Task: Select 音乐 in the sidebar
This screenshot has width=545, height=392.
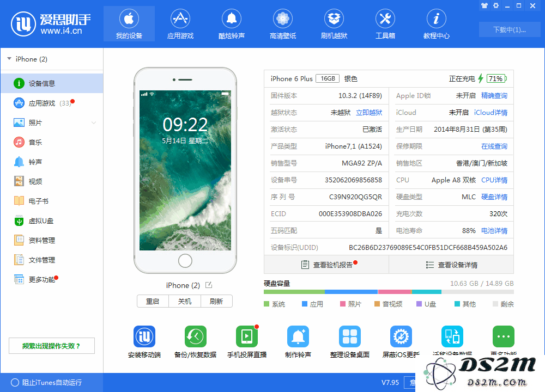Action: (52, 142)
